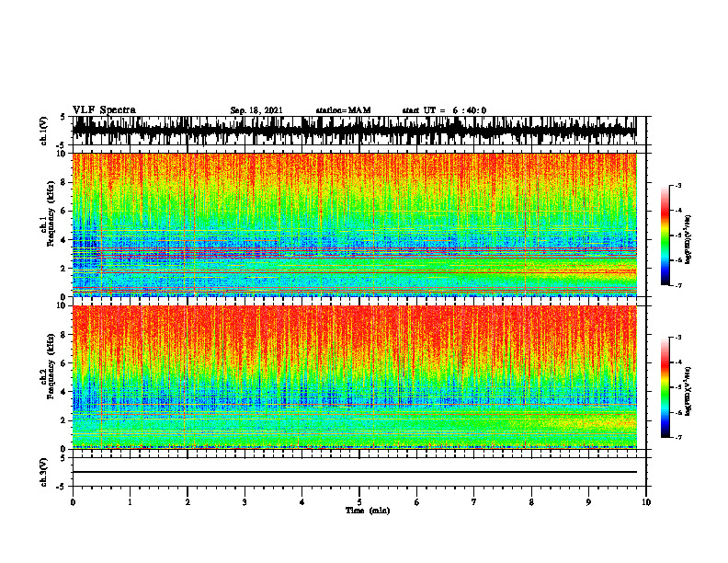Click time axis tick label "0"
The width and height of the screenshot is (728, 563).
click(x=73, y=502)
